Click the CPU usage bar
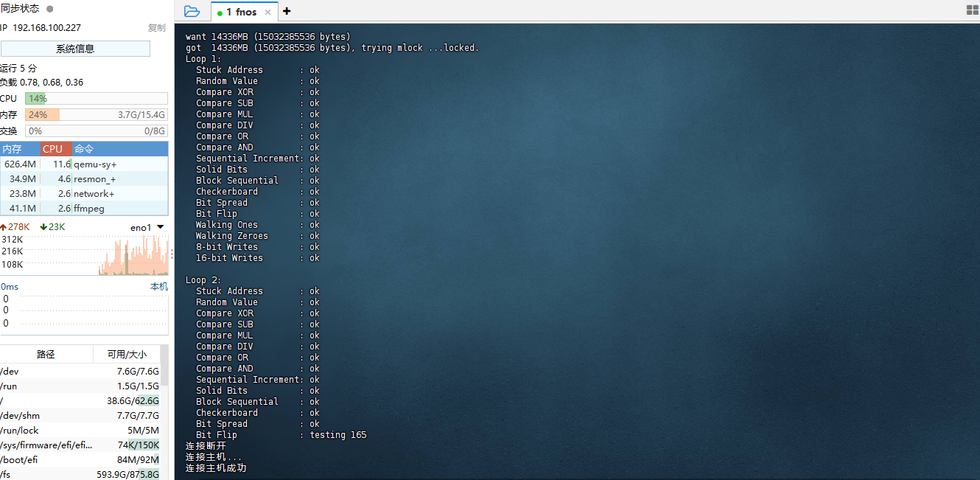Viewport: 980px width, 480px height. tap(96, 98)
